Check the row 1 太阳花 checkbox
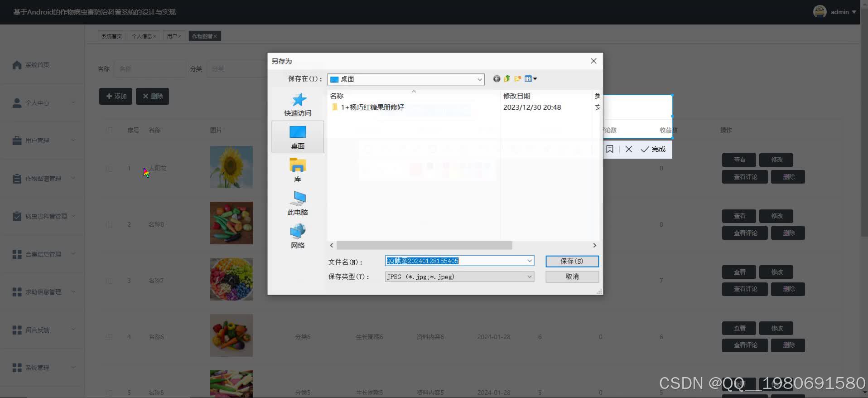The width and height of the screenshot is (868, 398). click(109, 168)
